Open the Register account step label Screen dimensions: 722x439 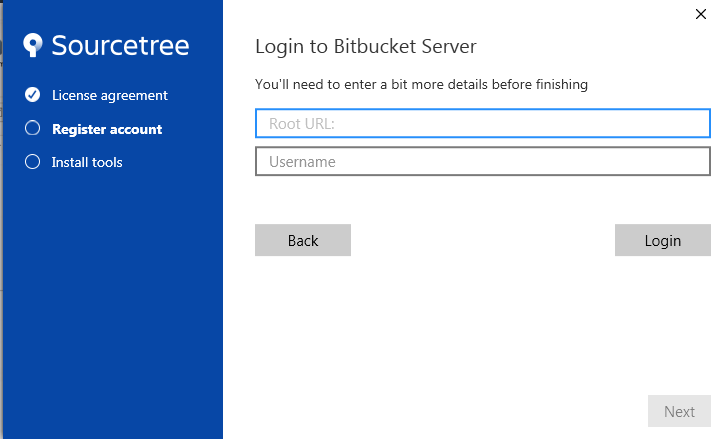coord(107,129)
